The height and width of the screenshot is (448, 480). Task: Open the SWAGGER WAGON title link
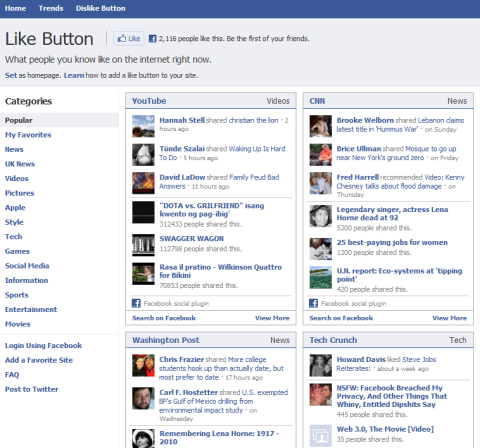(x=191, y=239)
